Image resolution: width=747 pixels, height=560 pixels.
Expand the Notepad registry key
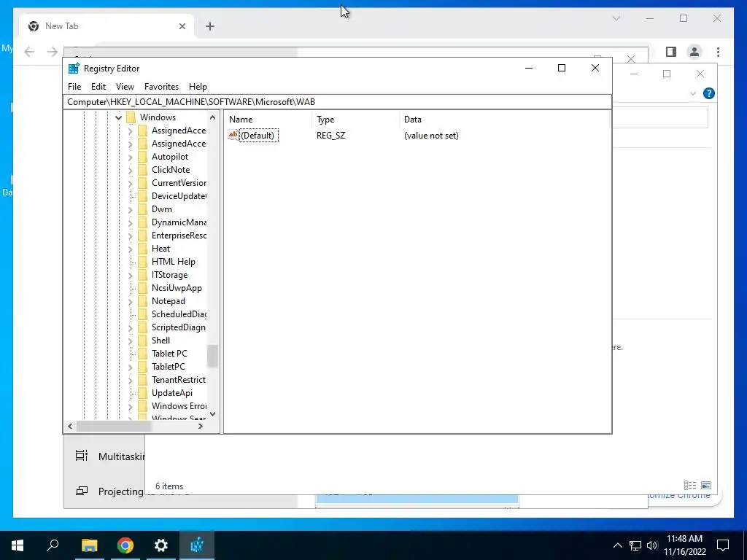[131, 301]
